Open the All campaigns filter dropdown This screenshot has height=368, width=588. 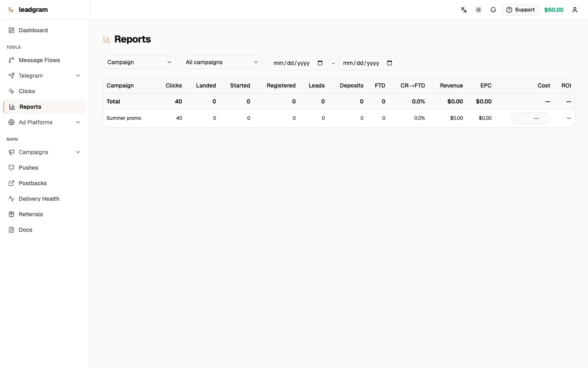(x=222, y=62)
